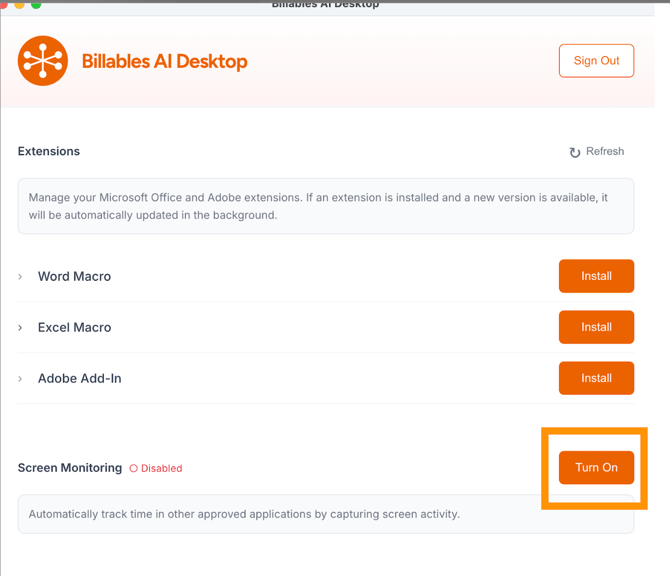Expand the Word Macro chevron
670x576 pixels.
coord(20,276)
